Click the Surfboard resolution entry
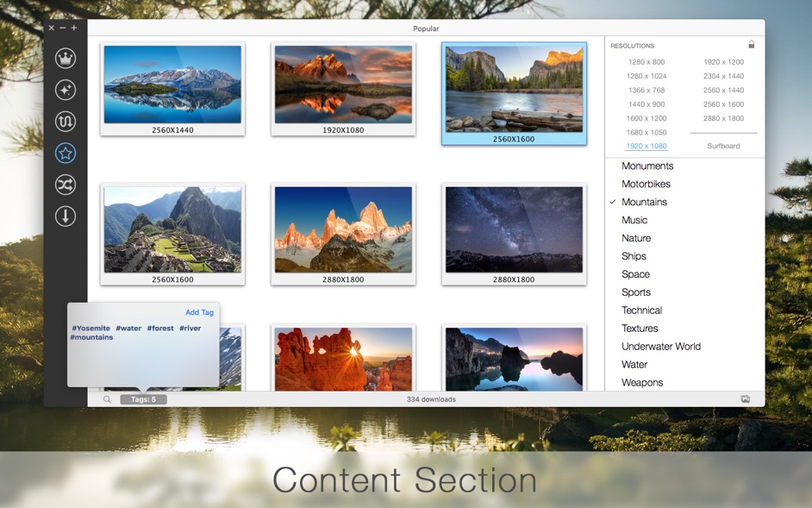The image size is (812, 508). click(723, 146)
